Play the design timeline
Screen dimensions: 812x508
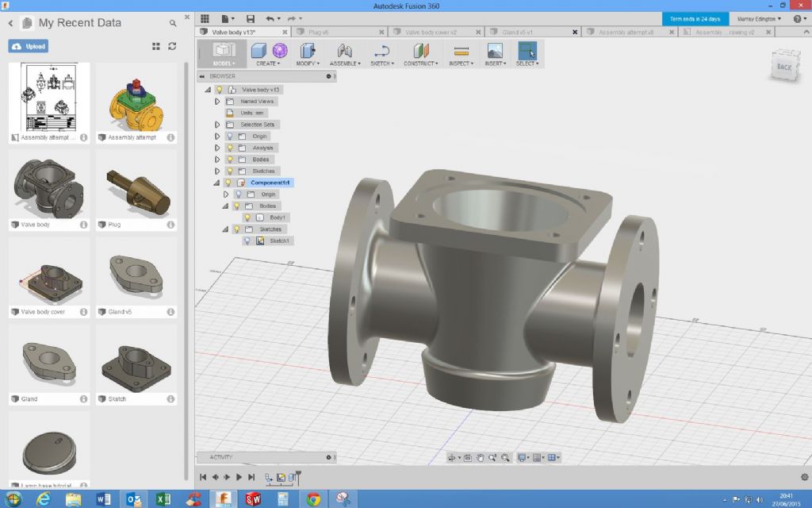239,477
